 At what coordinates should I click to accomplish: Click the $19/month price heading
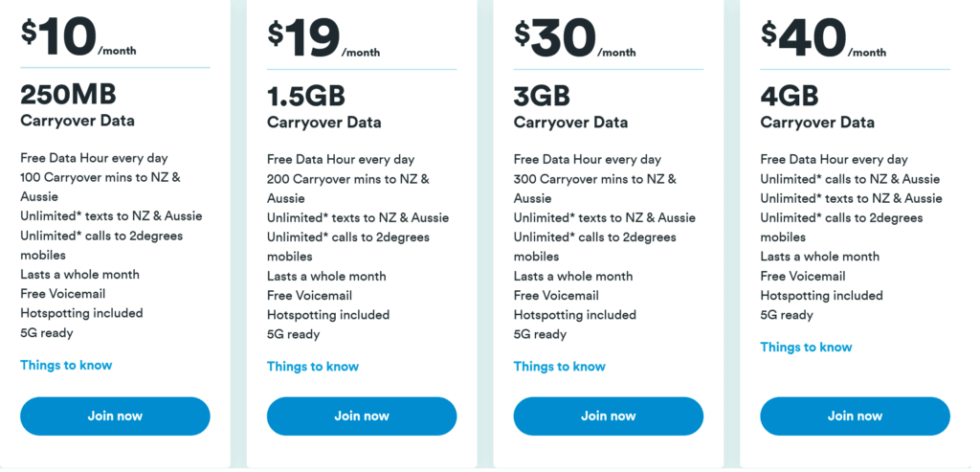323,37
